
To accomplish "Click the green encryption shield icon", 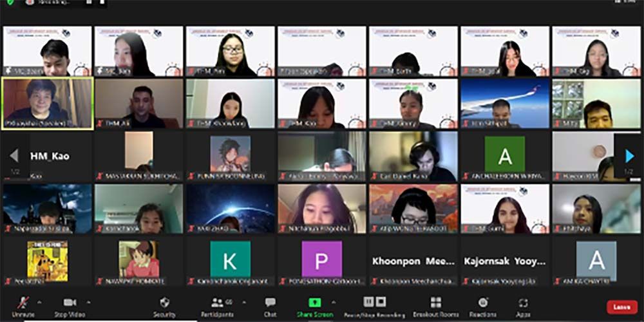I will 10,3.
